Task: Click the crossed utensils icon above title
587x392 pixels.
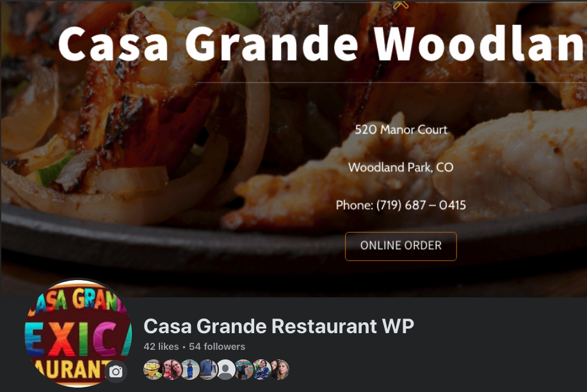Action: pos(401,4)
